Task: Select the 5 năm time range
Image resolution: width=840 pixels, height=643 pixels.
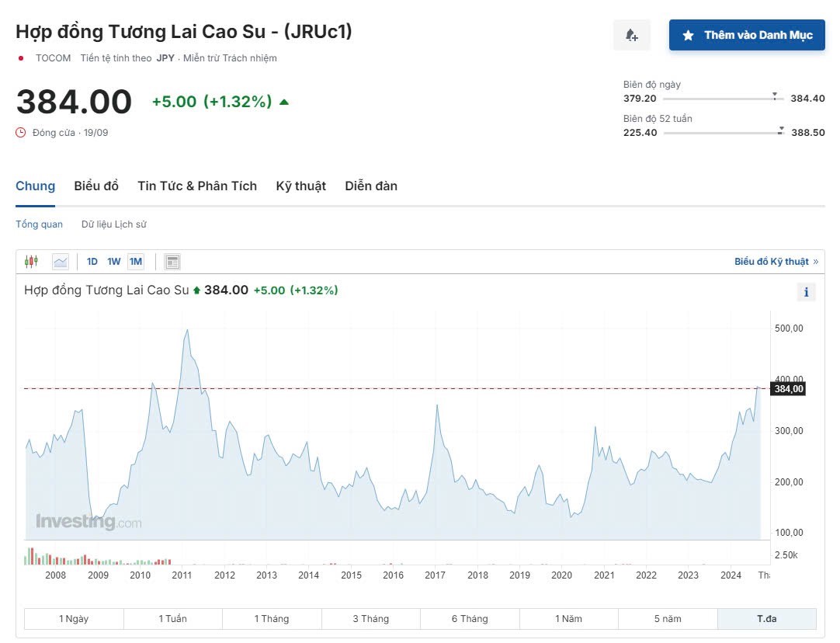Action: tap(668, 619)
